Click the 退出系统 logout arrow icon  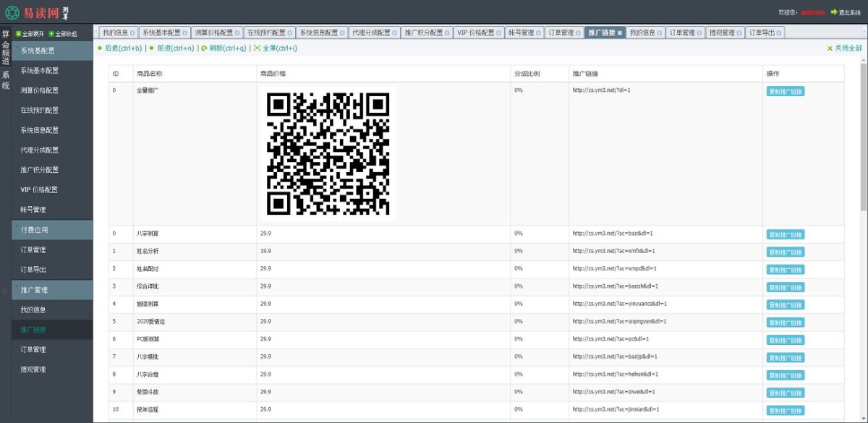point(834,12)
